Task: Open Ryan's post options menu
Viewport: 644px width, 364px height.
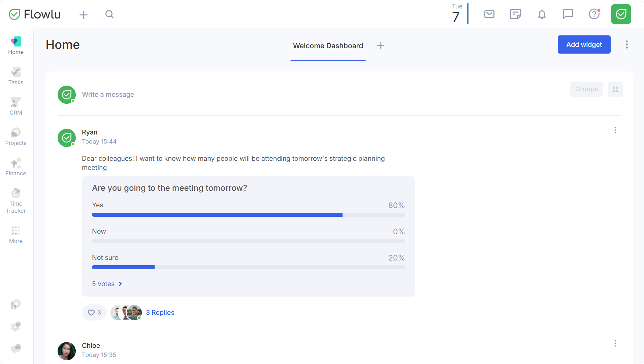Action: (615, 130)
